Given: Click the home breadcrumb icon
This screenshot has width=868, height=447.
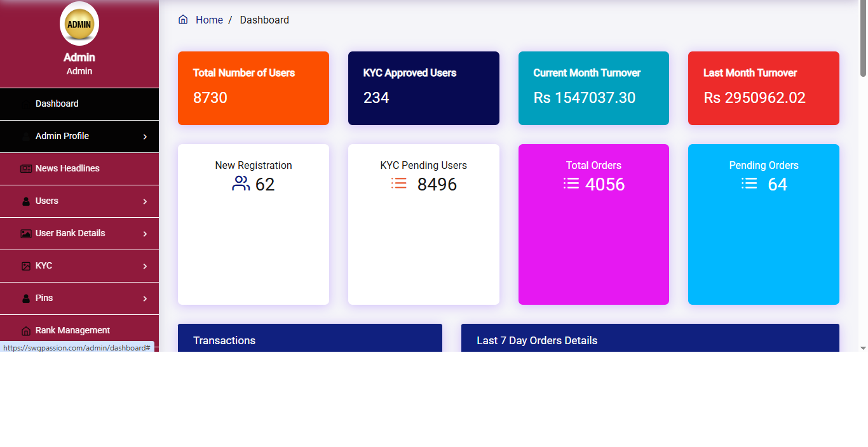Looking at the screenshot, I should pyautogui.click(x=183, y=20).
